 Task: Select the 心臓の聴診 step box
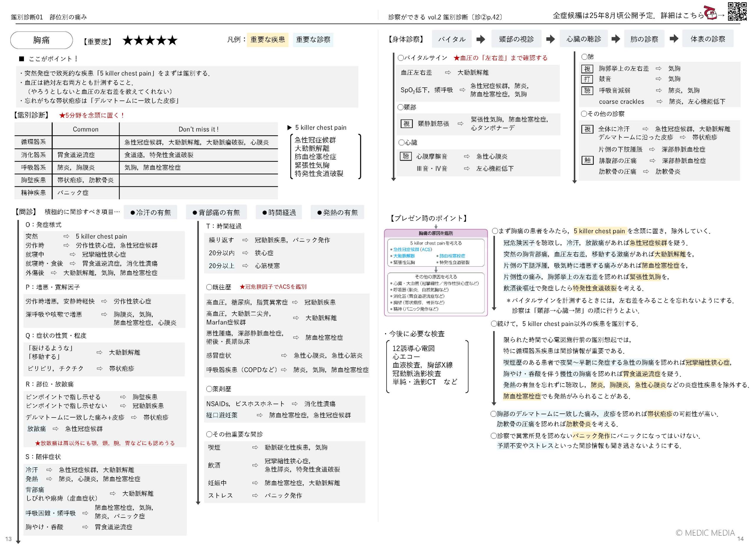tap(583, 39)
